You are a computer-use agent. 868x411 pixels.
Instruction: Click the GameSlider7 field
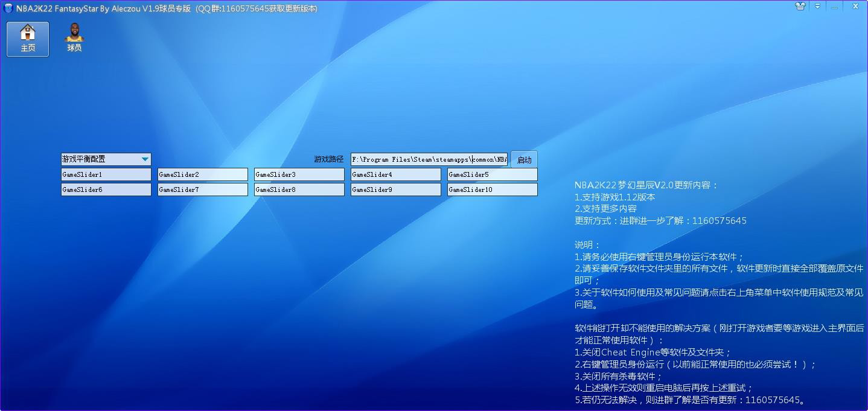202,190
